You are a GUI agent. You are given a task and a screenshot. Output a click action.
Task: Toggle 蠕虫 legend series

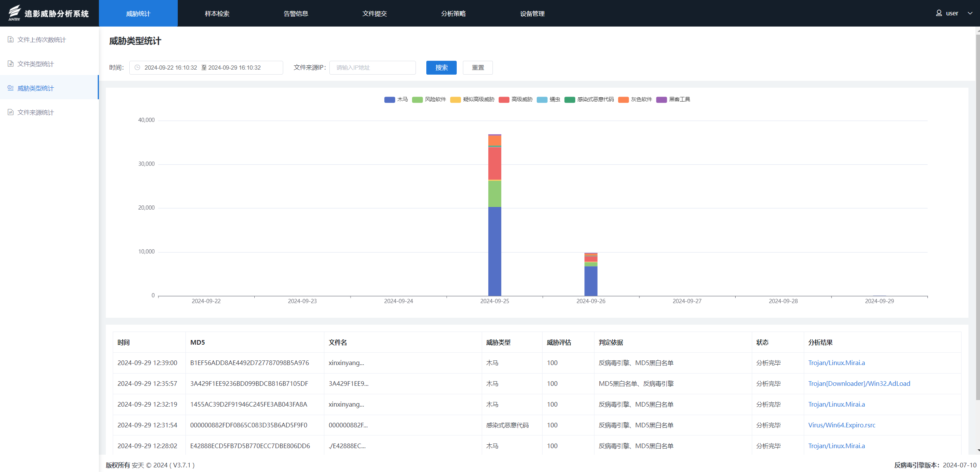(548, 100)
